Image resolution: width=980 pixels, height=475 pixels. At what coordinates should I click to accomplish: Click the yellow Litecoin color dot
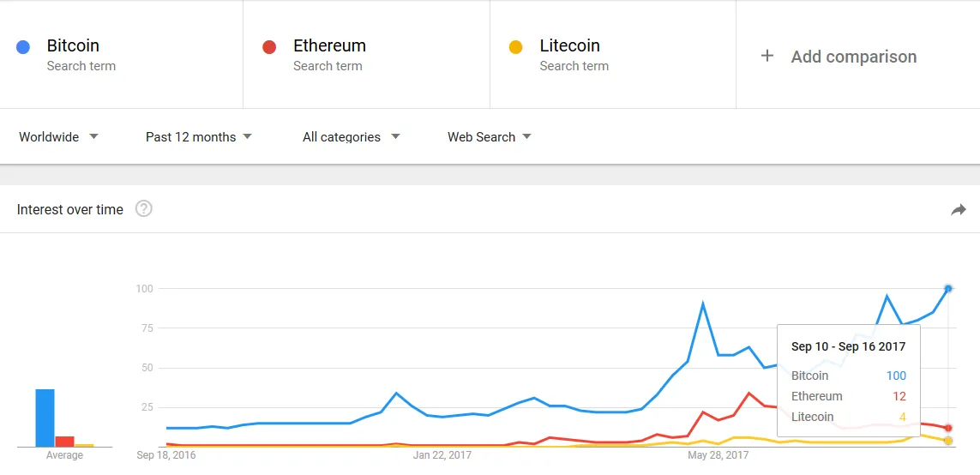coord(515,47)
